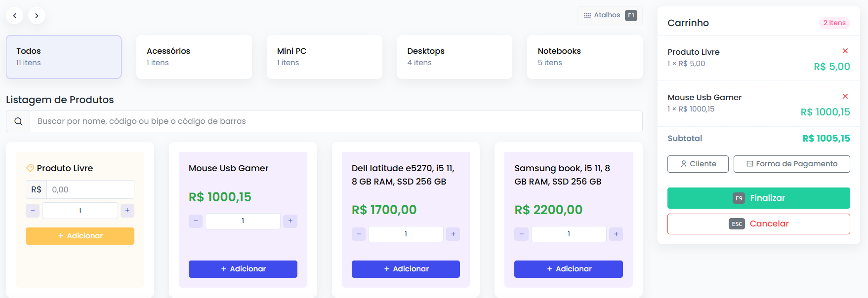Decrease Dell latitude quantity with minus

tap(359, 234)
